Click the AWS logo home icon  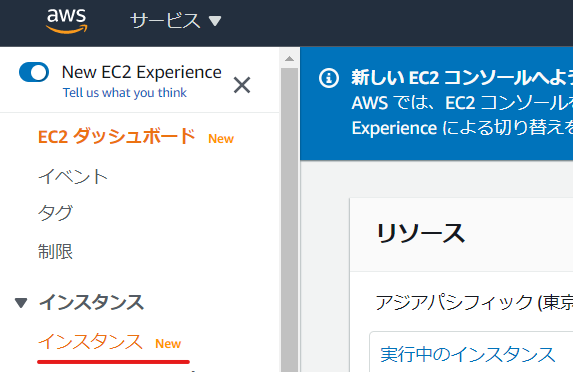[x=67, y=21]
